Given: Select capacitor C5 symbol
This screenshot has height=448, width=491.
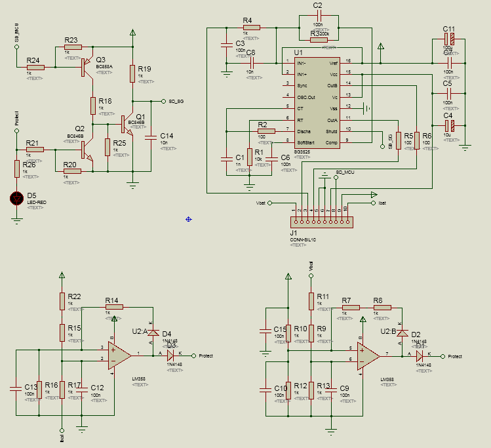Looking at the screenshot, I should [x=449, y=93].
